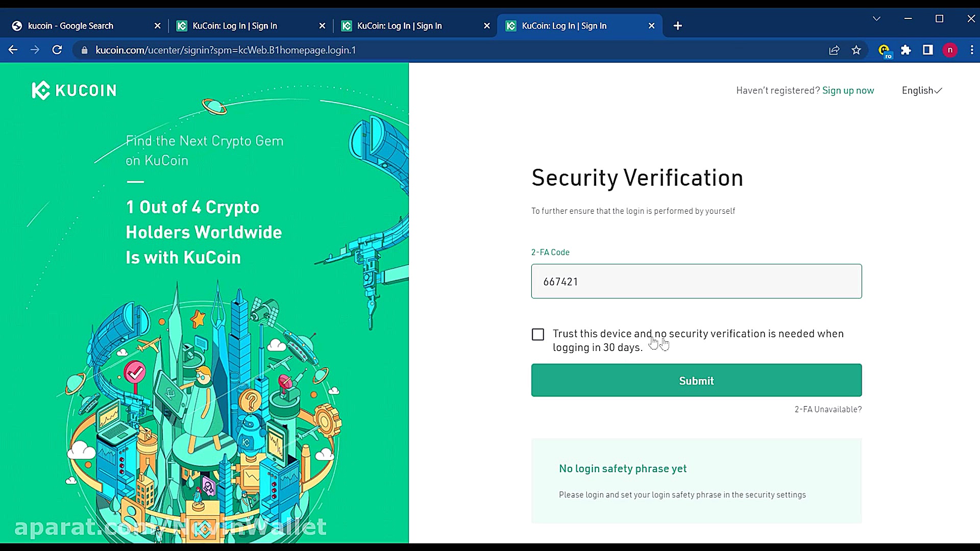The height and width of the screenshot is (551, 980).
Task: Click the KuCoin logo on green panel
Action: click(74, 90)
